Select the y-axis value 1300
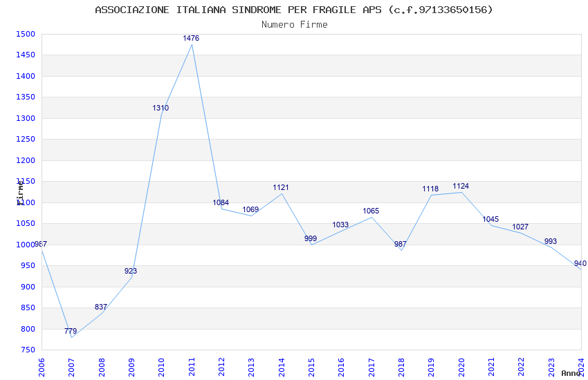The width and height of the screenshot is (588, 380). coord(26,118)
